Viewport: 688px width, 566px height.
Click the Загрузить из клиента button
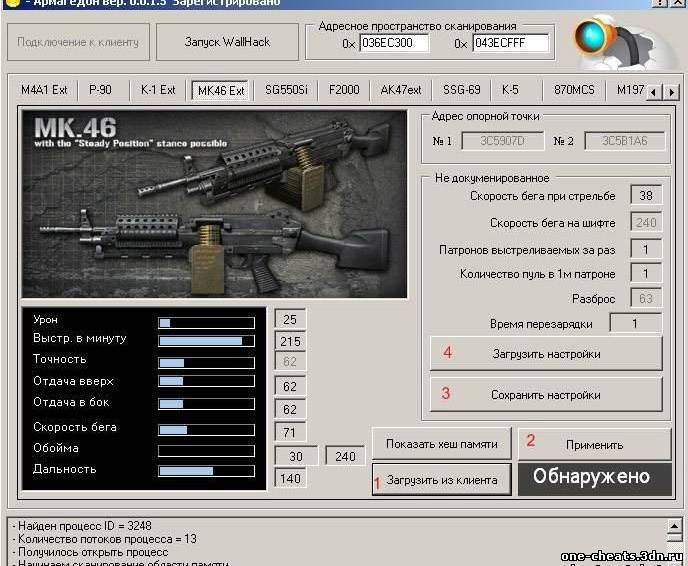[441, 480]
